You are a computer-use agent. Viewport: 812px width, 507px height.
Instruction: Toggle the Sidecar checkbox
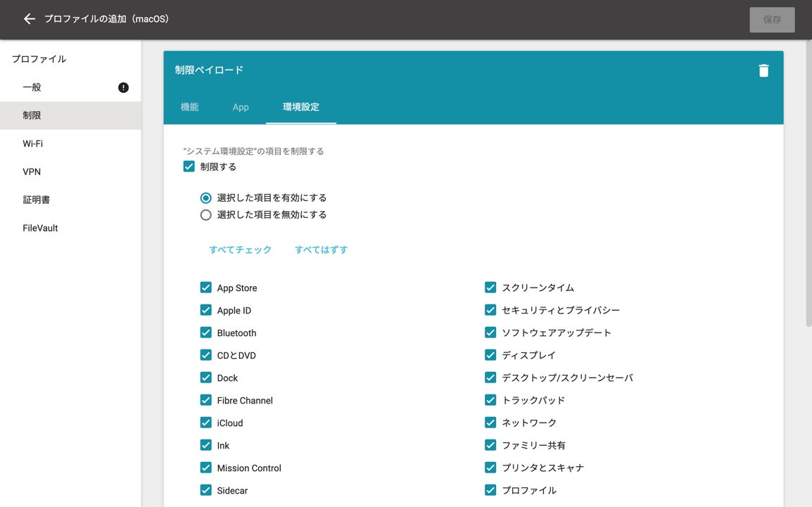point(205,490)
